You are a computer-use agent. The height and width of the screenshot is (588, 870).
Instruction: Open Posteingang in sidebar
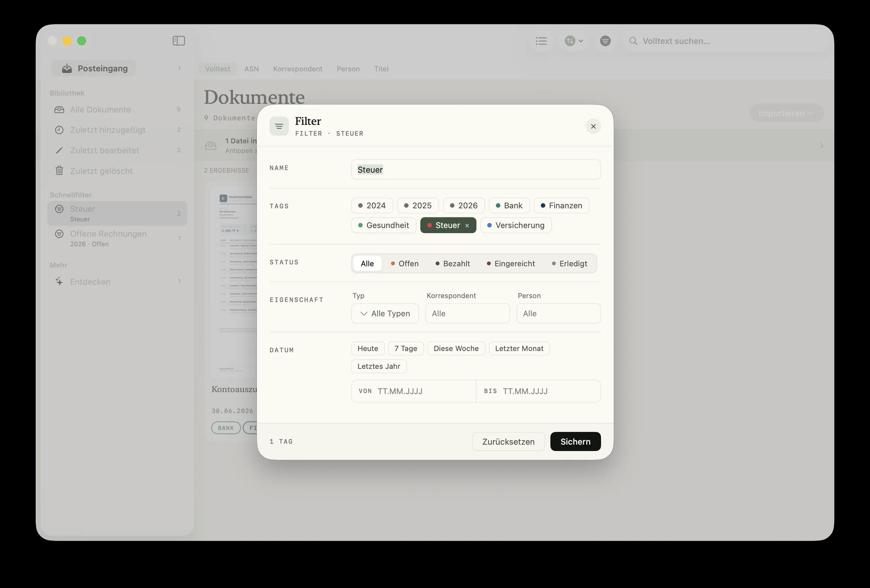pos(94,68)
